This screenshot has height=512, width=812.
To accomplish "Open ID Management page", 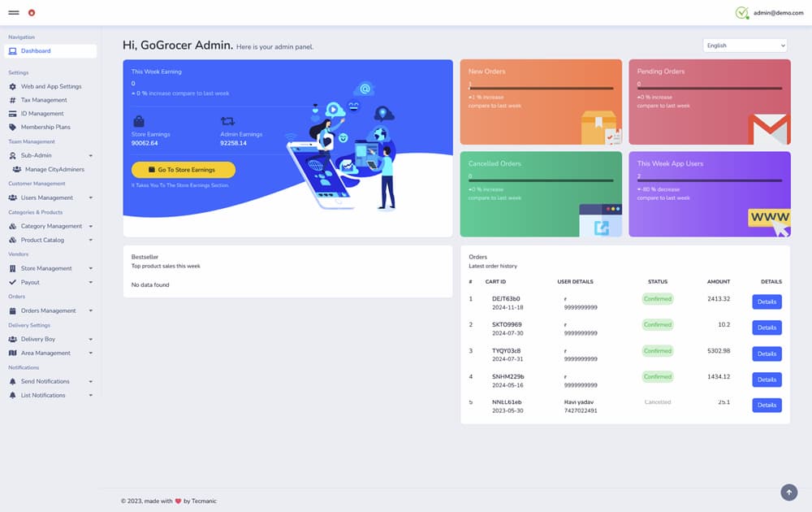I will click(50, 114).
